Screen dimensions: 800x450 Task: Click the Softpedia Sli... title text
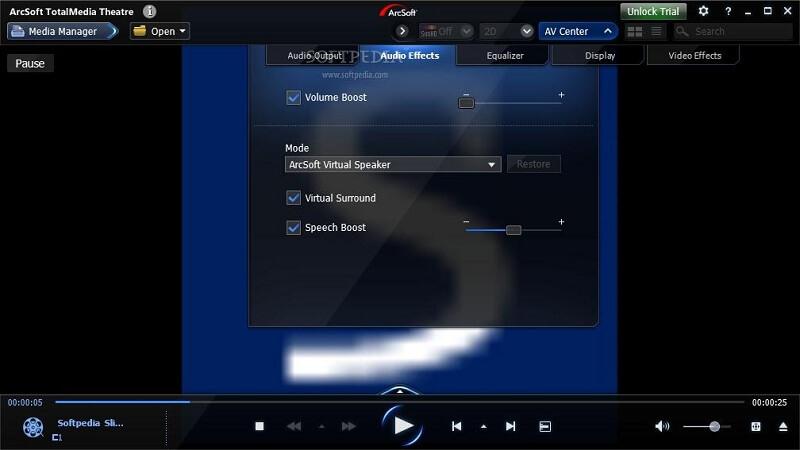click(90, 423)
